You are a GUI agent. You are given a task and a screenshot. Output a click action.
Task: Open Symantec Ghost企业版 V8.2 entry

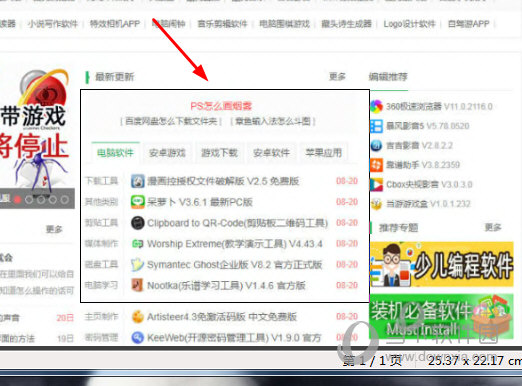point(235,265)
